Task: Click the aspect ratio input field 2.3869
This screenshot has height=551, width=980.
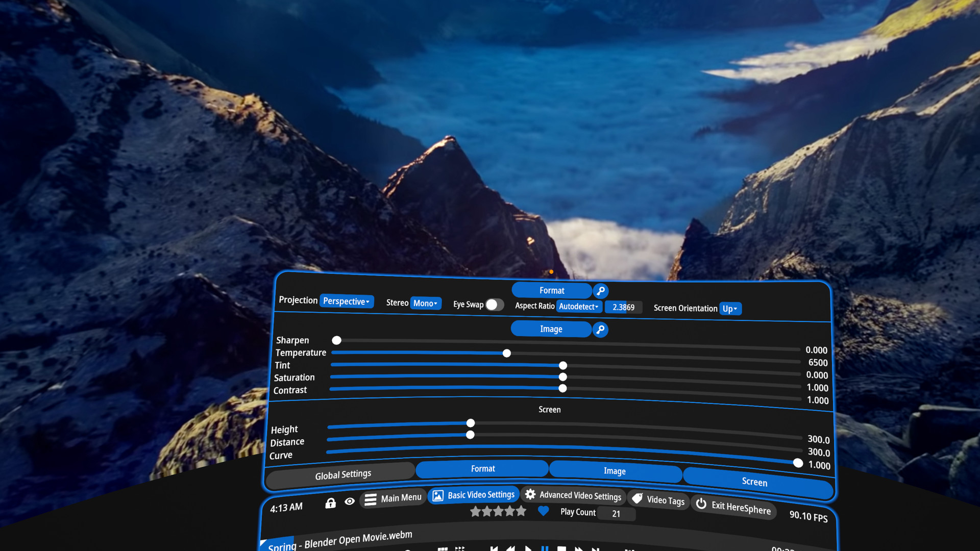Action: pyautogui.click(x=622, y=308)
